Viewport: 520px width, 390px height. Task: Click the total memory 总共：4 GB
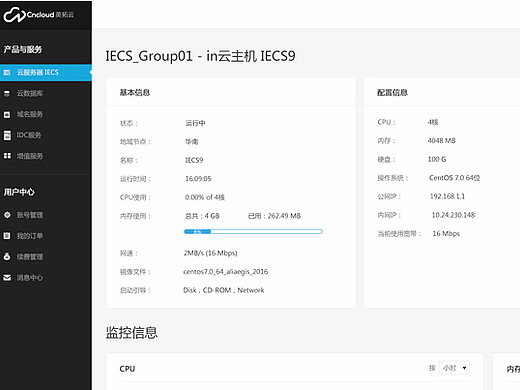click(x=202, y=216)
